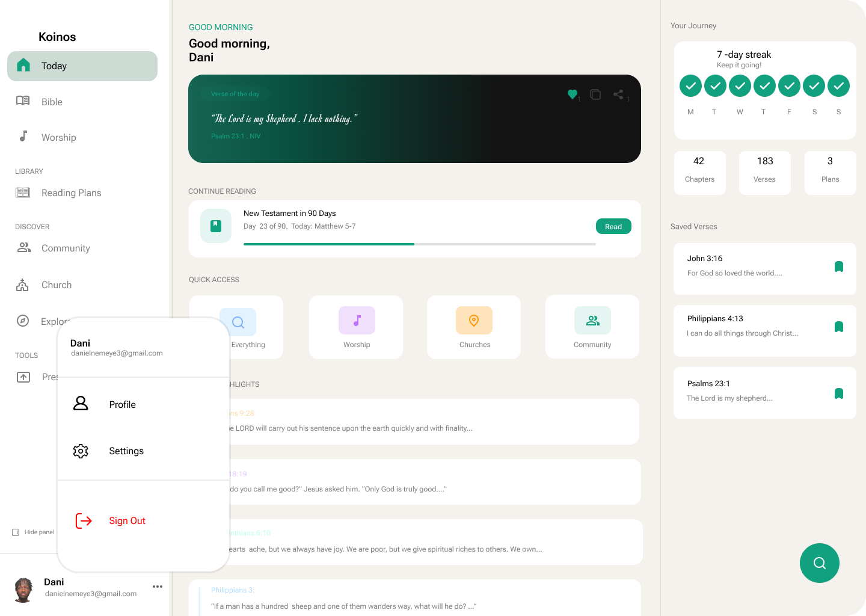
Task: Click Read on New Testament in 90 Days
Action: 613,226
